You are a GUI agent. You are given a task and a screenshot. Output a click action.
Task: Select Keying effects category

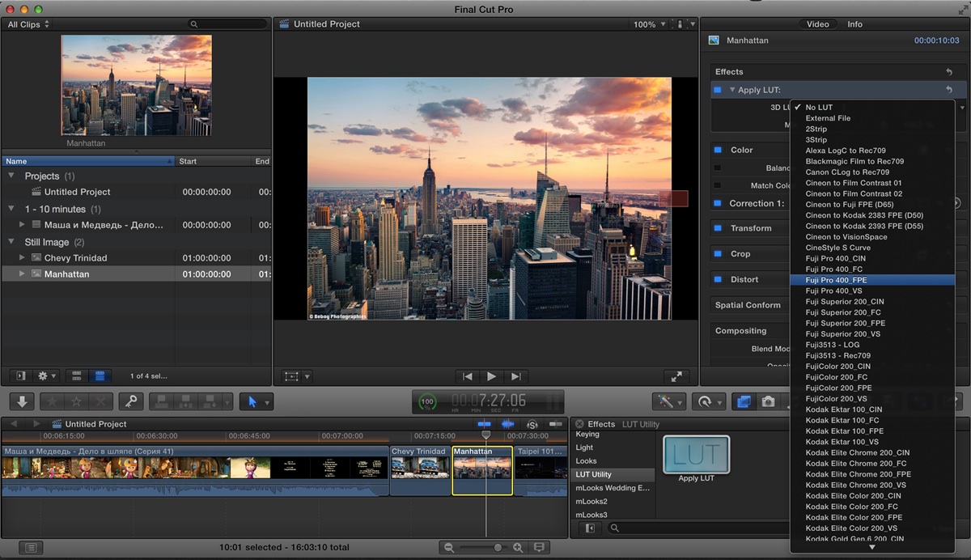pos(613,435)
